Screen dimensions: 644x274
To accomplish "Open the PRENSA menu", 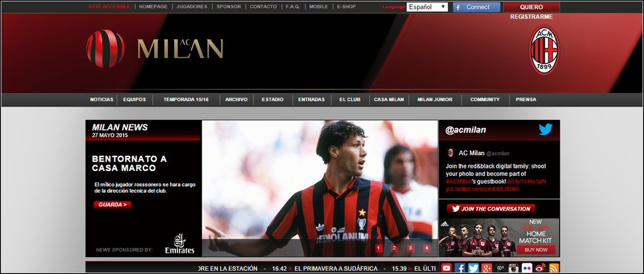I will tap(526, 100).
